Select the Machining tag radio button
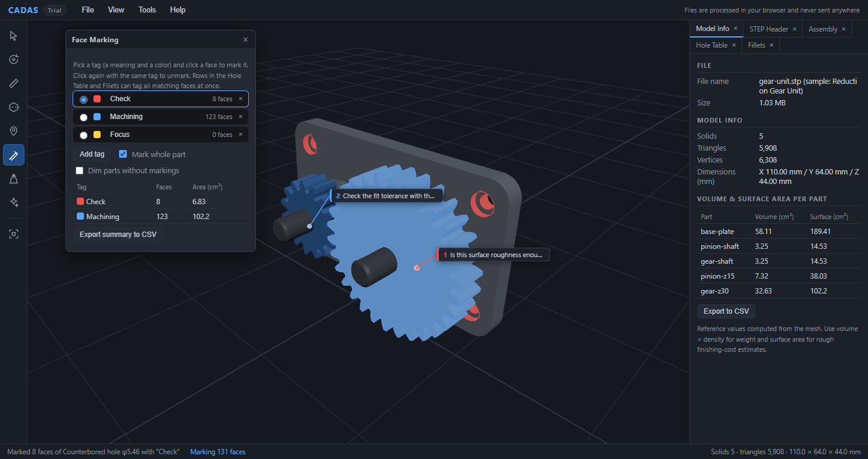The width and height of the screenshot is (868, 459). click(83, 117)
